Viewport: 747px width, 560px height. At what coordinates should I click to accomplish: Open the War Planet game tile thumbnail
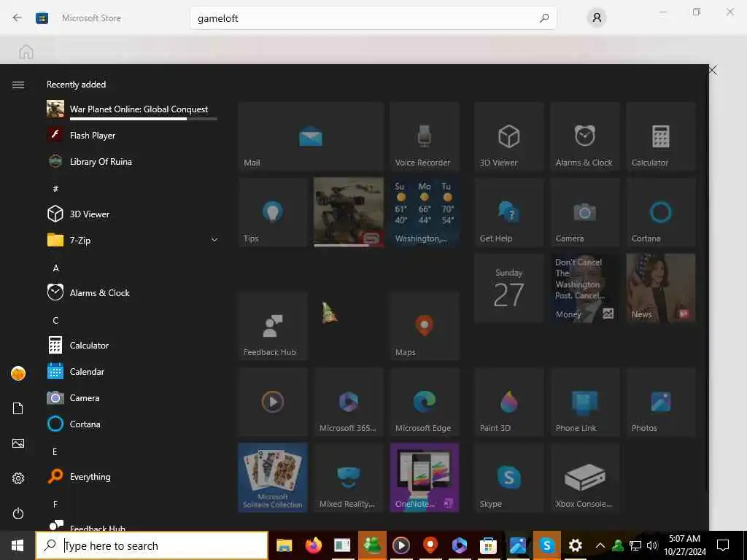(x=348, y=212)
